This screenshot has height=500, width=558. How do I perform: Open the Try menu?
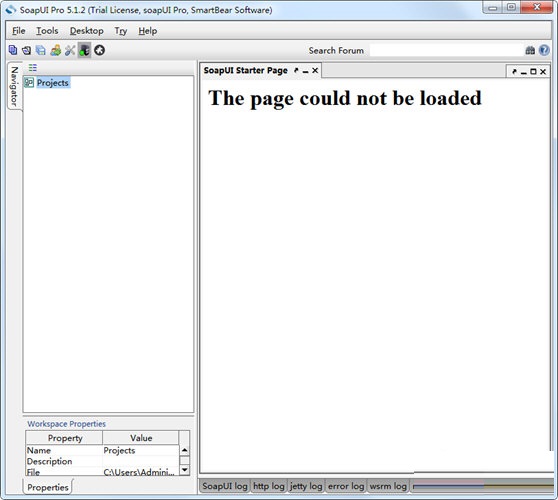pyautogui.click(x=121, y=31)
